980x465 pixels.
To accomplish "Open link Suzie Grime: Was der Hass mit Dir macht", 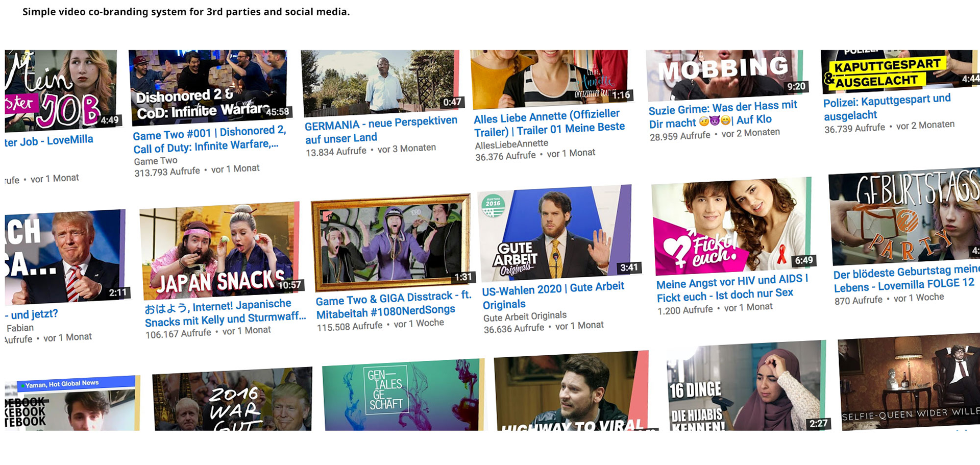I will click(723, 114).
